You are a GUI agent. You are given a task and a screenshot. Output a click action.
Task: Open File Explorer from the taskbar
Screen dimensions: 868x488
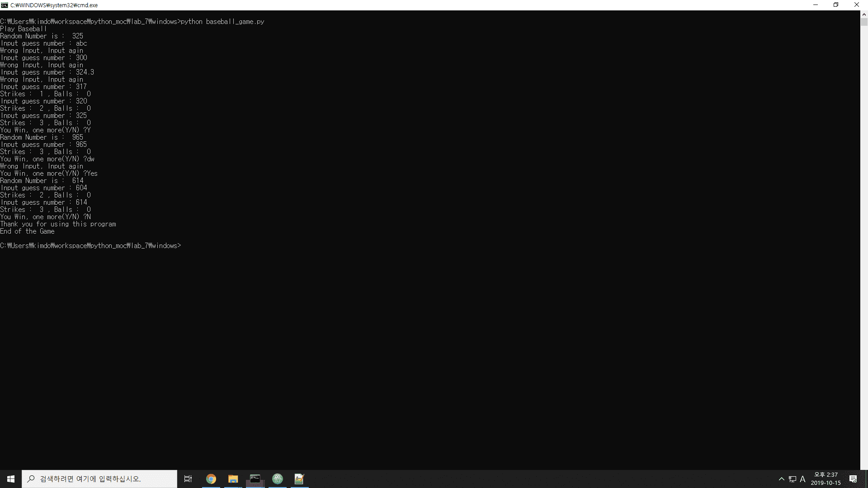point(233,479)
